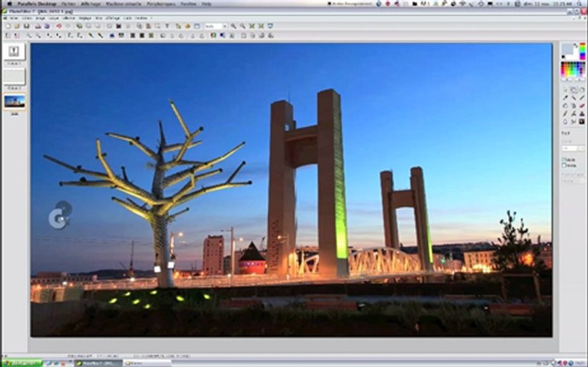Select the red Eraser tool
Viewport: 588px width, 367px height.
click(x=581, y=106)
